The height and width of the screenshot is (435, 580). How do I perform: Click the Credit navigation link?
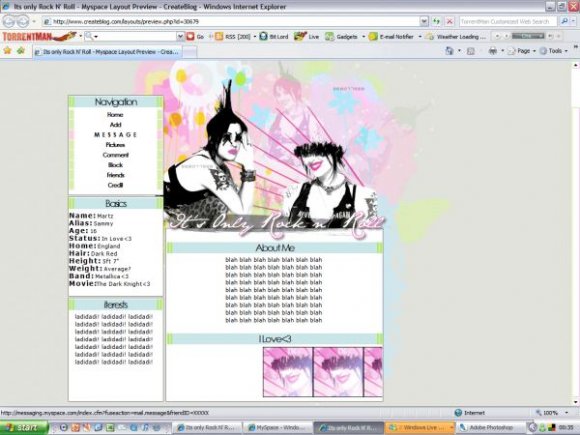pos(115,185)
